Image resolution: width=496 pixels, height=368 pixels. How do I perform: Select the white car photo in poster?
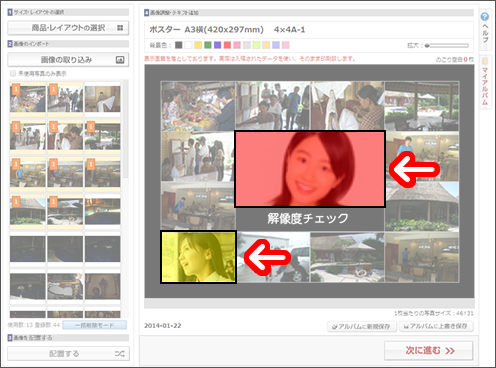pyautogui.click(x=273, y=257)
